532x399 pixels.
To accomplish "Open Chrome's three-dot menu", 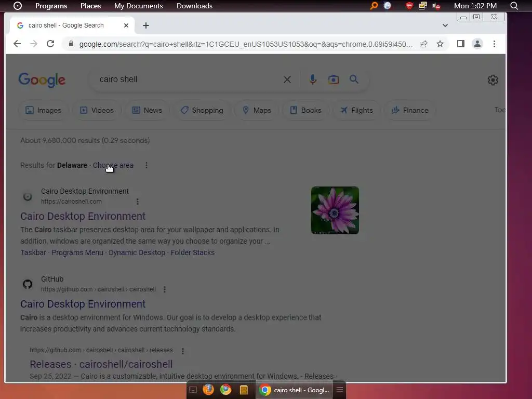I will (494, 44).
